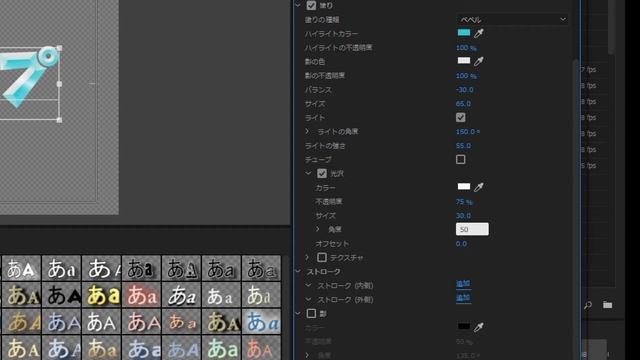Apply the lavender-blue あA title style
Image resolution: width=640 pixels, height=360 pixels.
[x=61, y=322]
